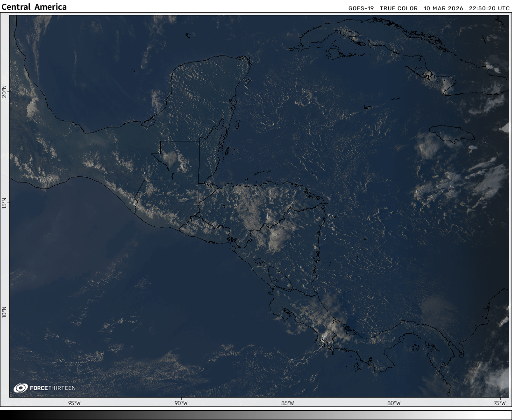Click the middle of the grayscale color bar

pos(256,415)
